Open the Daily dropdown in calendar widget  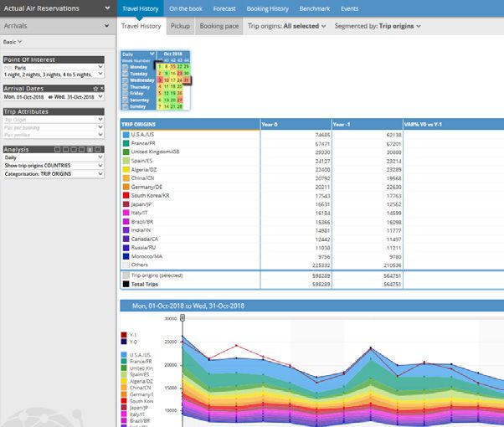(x=138, y=54)
